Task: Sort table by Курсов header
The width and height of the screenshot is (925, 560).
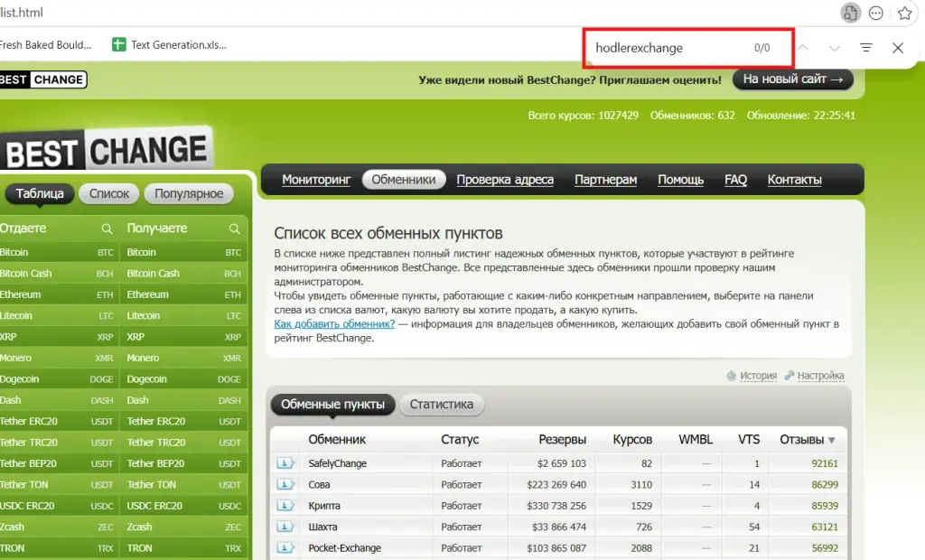Action: point(632,440)
